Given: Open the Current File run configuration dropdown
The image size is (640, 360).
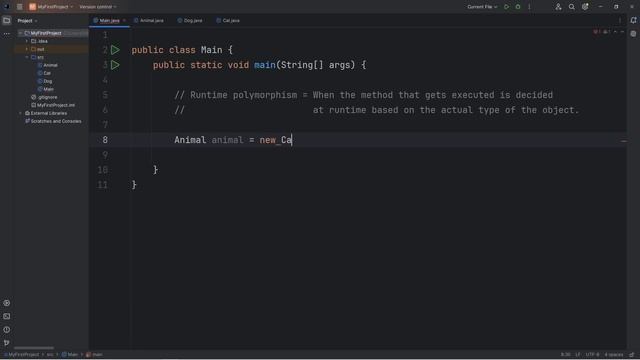Looking at the screenshot, I should point(482,7).
